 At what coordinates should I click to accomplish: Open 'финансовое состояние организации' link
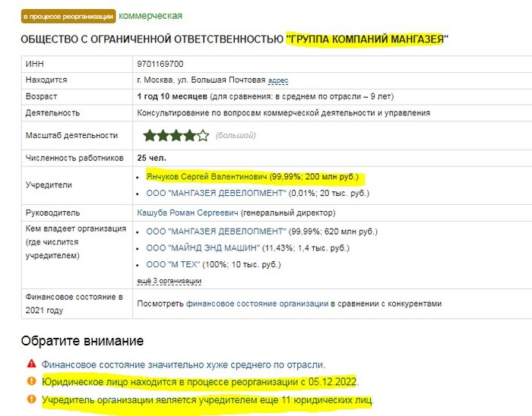(x=257, y=304)
